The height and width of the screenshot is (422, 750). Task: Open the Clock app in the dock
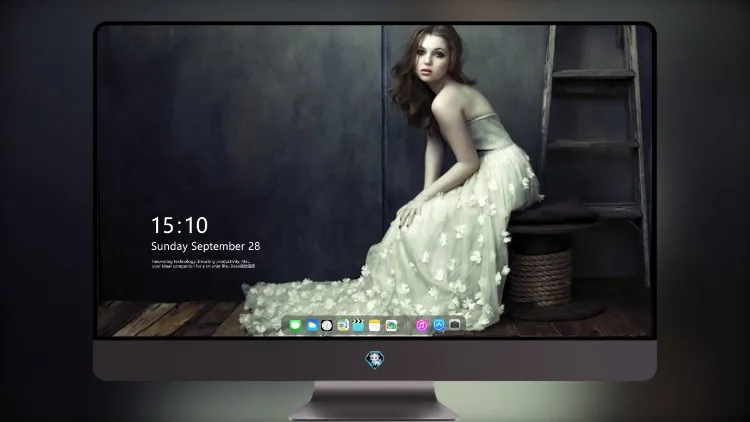pyautogui.click(x=327, y=326)
